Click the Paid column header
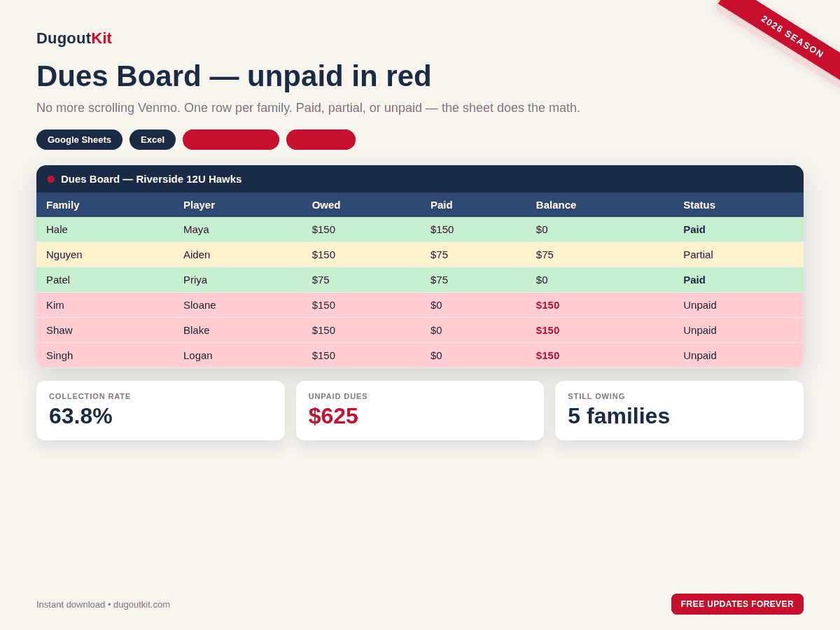Image resolution: width=840 pixels, height=630 pixels. click(x=442, y=204)
